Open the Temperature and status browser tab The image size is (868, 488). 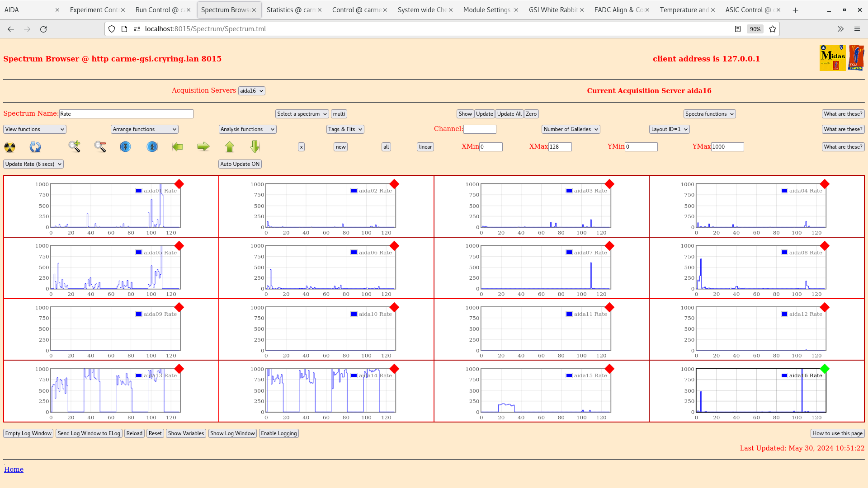pos(684,10)
